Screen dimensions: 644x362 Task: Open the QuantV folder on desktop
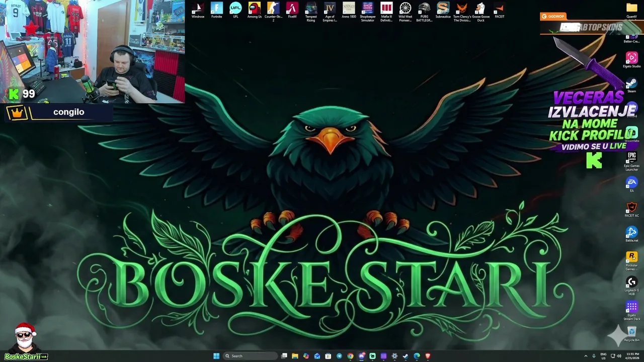tap(631, 10)
